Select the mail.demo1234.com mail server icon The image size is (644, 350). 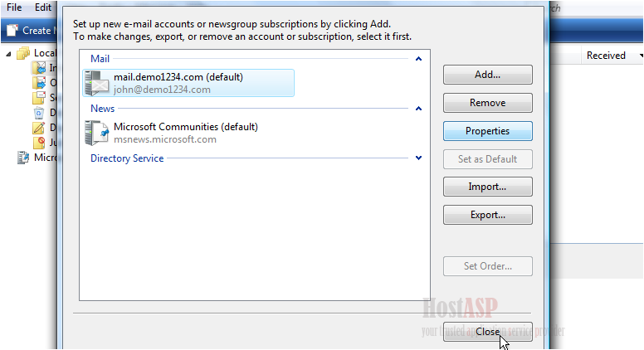97,83
